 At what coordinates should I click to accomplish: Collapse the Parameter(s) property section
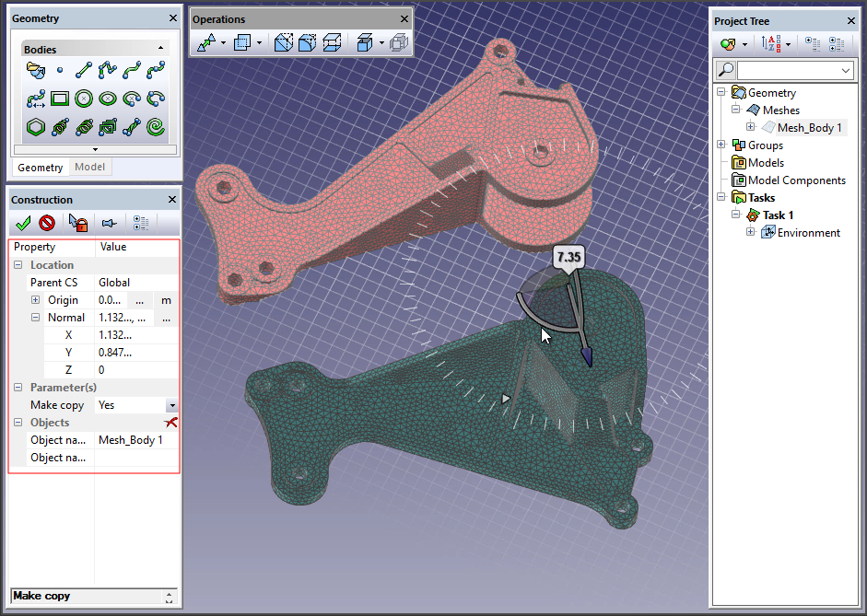click(x=18, y=388)
